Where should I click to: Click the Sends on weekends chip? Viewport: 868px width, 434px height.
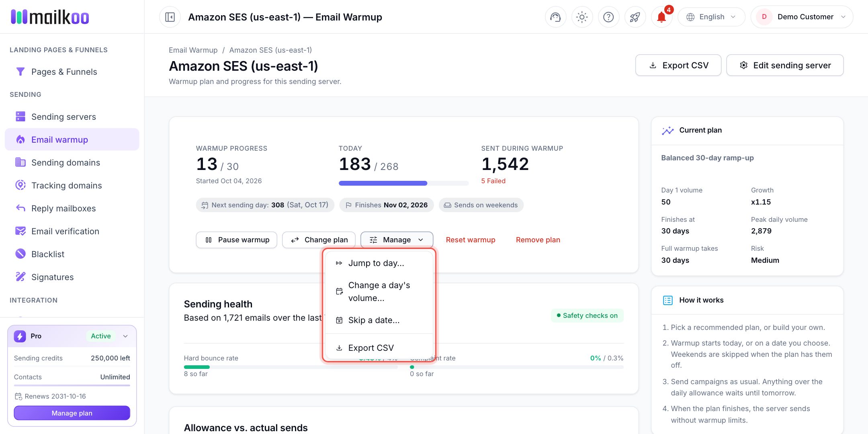pos(481,205)
